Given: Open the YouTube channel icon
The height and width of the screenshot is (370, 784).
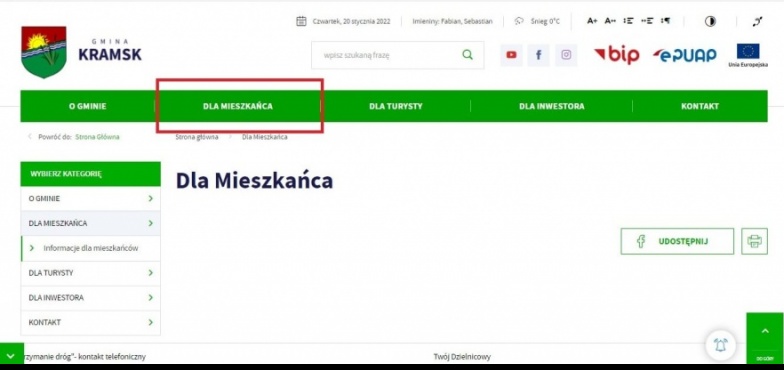Looking at the screenshot, I should [x=511, y=55].
